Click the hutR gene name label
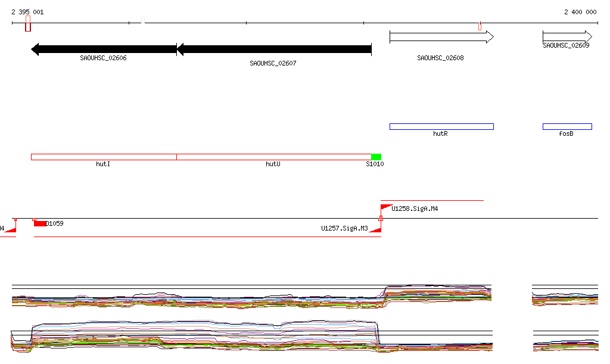The height and width of the screenshot is (364, 610). tap(440, 134)
